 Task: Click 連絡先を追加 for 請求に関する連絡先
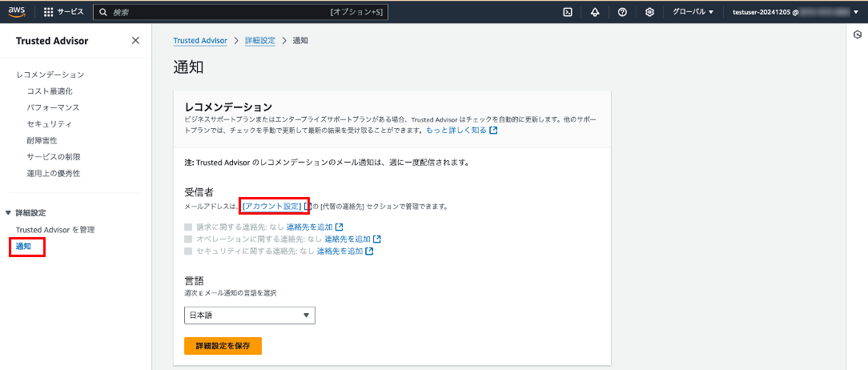click(x=309, y=227)
